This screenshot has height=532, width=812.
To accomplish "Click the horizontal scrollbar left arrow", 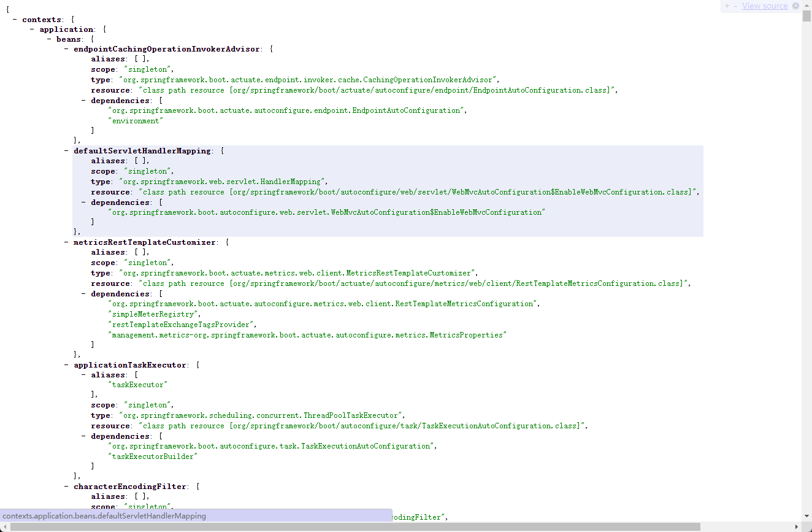I will coord(5,526).
